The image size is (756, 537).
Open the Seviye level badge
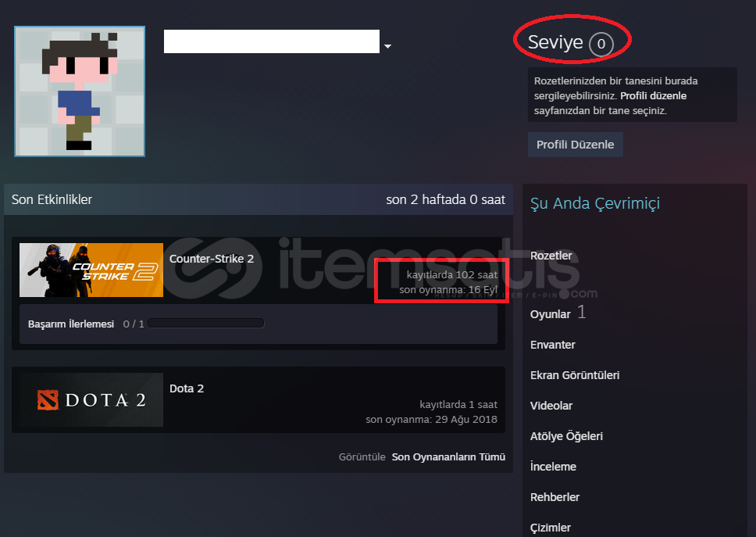point(570,43)
